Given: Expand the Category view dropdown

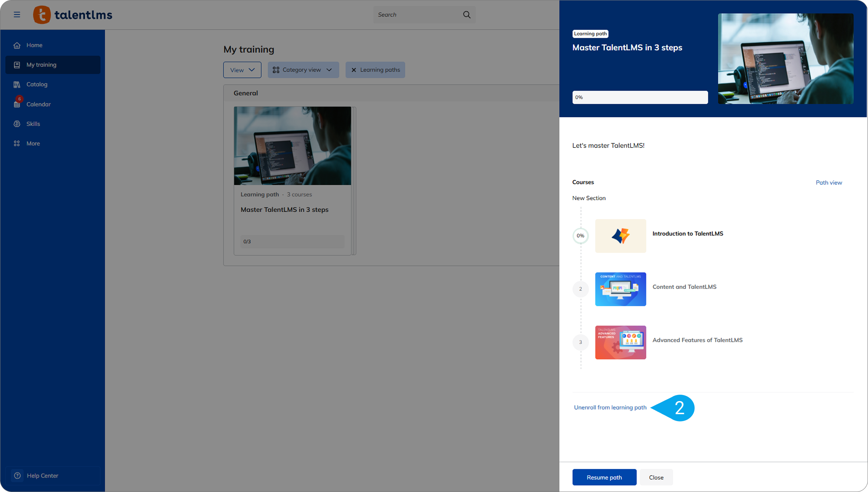Looking at the screenshot, I should coord(303,70).
